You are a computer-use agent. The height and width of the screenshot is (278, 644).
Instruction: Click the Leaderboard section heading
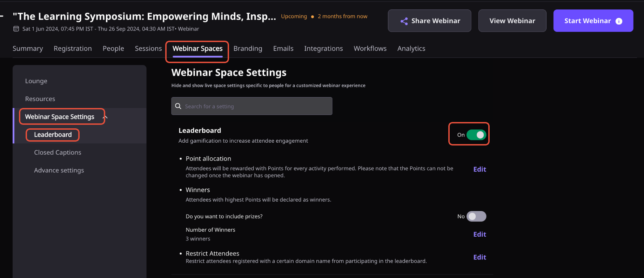point(200,130)
